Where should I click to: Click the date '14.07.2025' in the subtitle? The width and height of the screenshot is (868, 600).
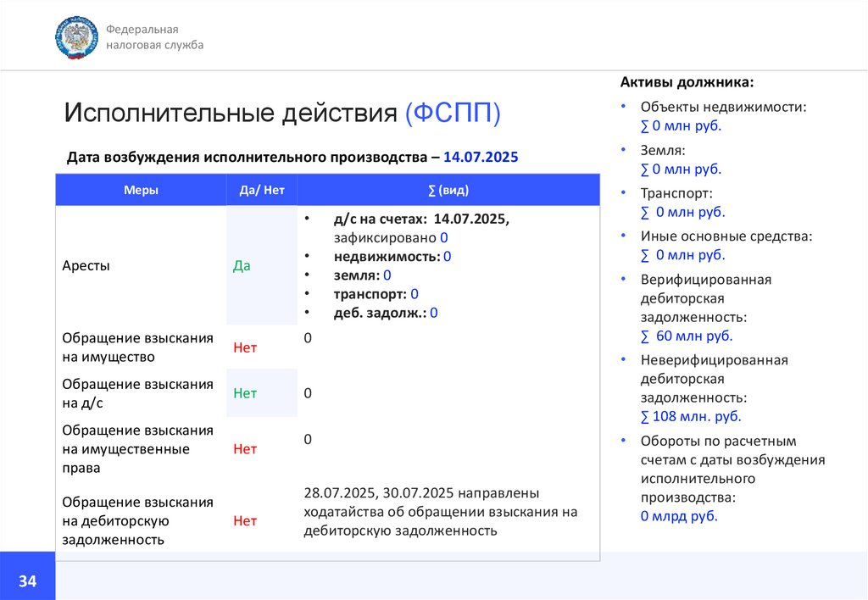click(x=481, y=157)
